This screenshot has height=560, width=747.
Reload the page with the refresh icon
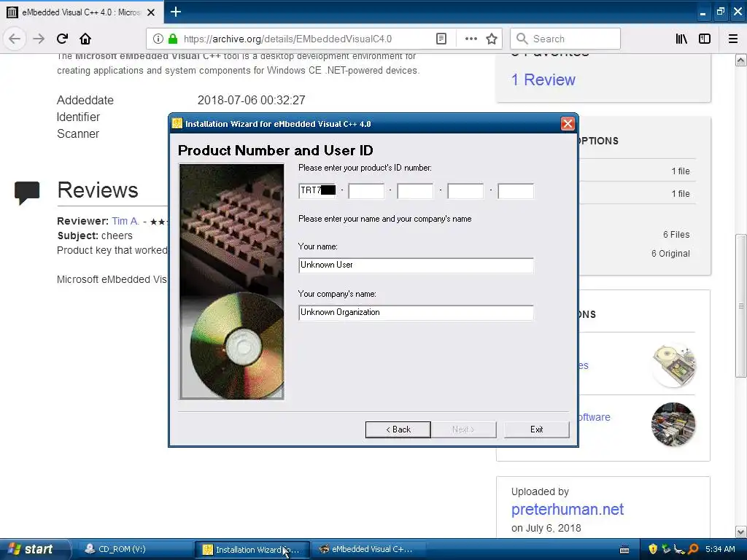click(62, 39)
